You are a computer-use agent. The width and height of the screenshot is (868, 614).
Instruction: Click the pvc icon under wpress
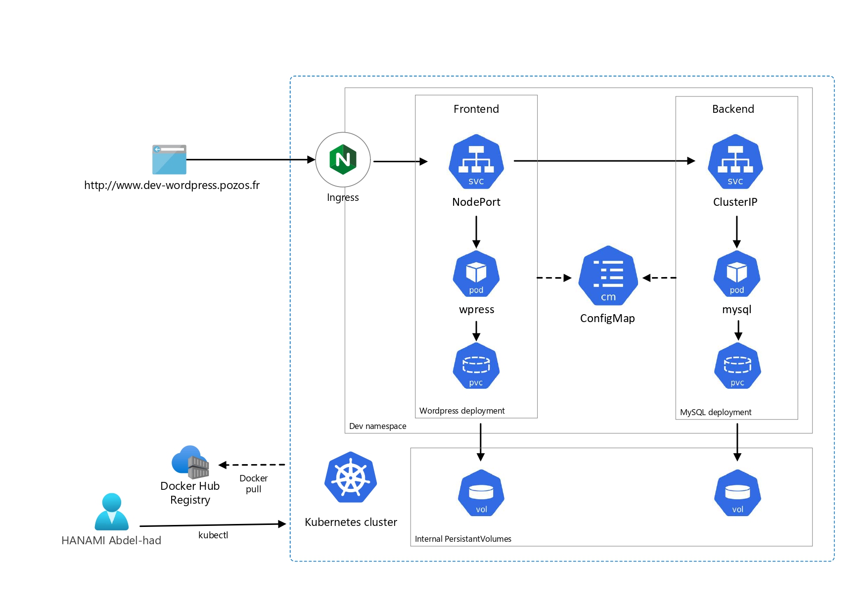[x=476, y=366]
